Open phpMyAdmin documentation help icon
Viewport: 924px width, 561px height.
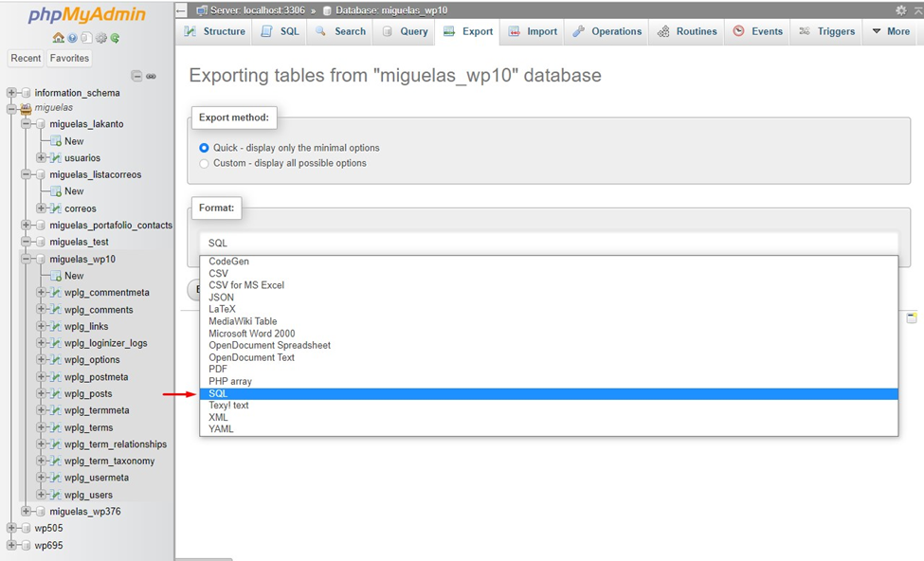click(x=72, y=38)
